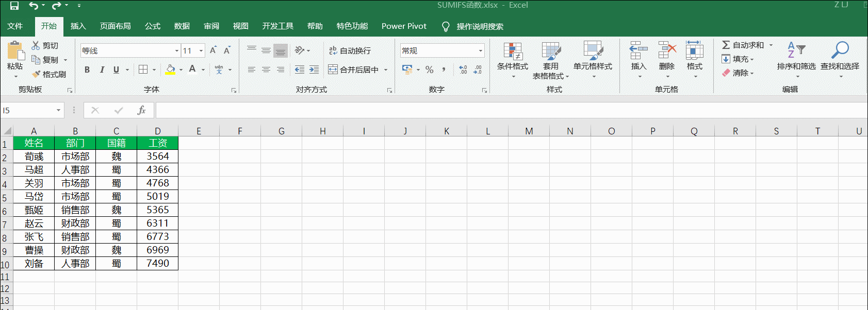Click the 剪切 scissors icon

(x=36, y=45)
